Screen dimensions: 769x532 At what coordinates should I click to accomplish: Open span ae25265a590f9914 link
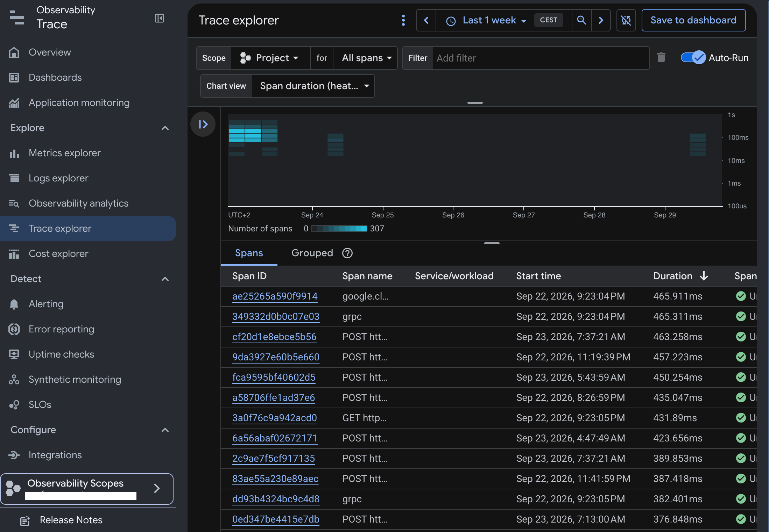(275, 296)
